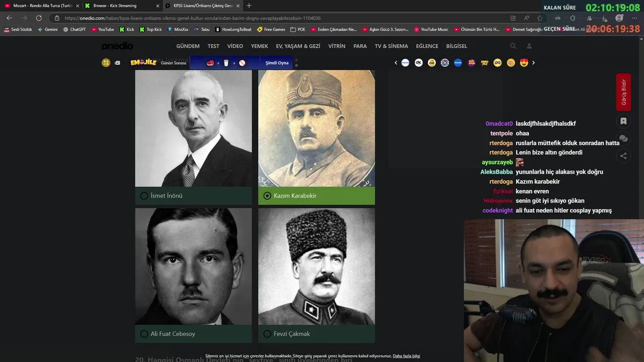
Task: Open the user profile icon
Action: pos(529,46)
